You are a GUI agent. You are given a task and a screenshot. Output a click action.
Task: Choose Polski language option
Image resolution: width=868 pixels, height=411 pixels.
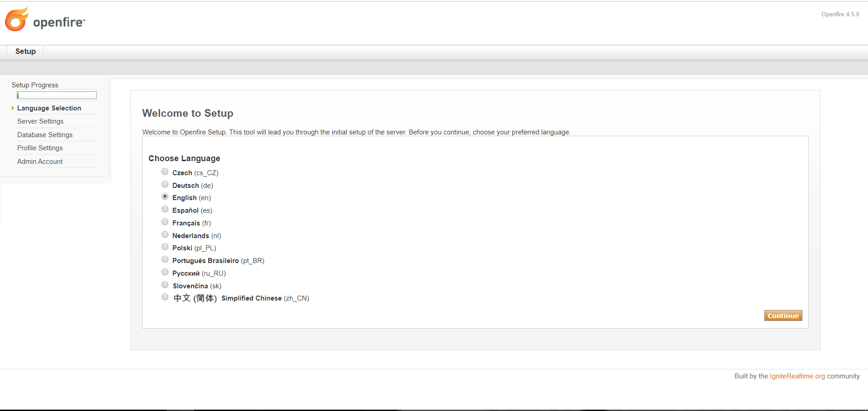tap(165, 247)
